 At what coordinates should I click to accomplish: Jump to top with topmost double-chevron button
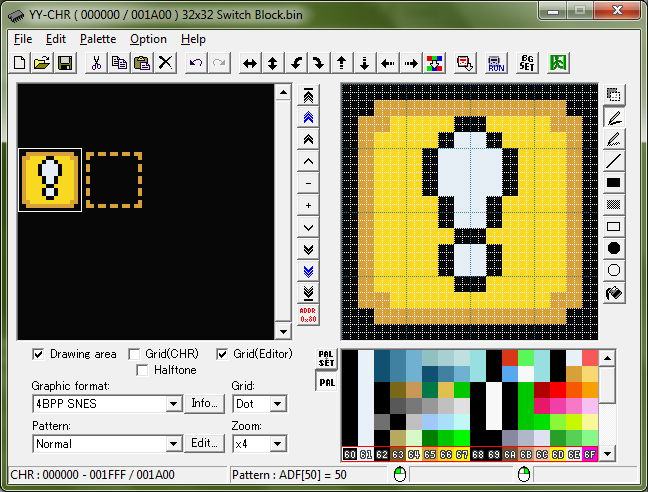[x=308, y=96]
